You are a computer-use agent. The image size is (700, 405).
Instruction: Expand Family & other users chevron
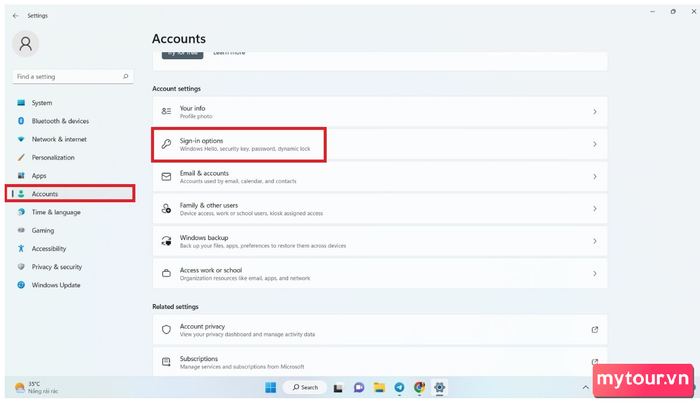(x=595, y=209)
